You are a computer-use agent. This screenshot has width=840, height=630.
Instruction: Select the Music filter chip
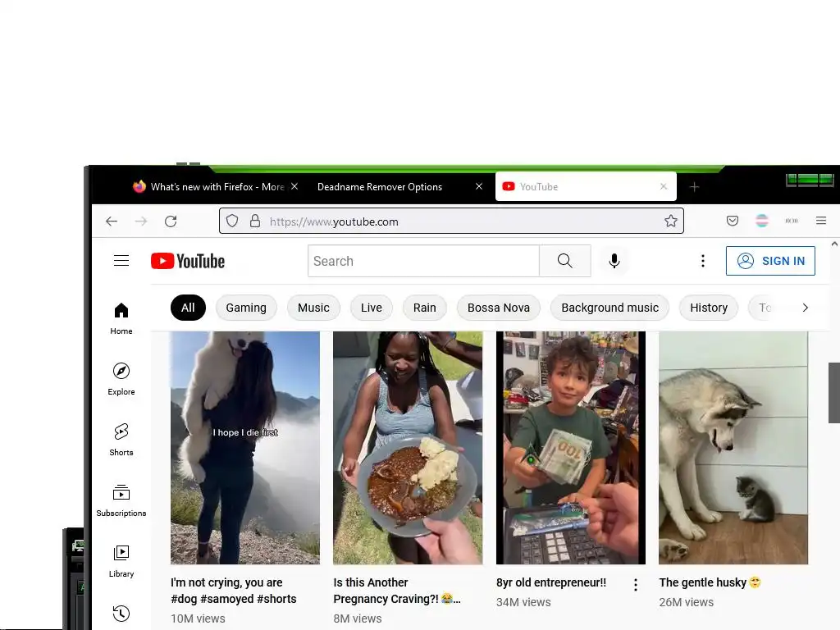point(313,308)
